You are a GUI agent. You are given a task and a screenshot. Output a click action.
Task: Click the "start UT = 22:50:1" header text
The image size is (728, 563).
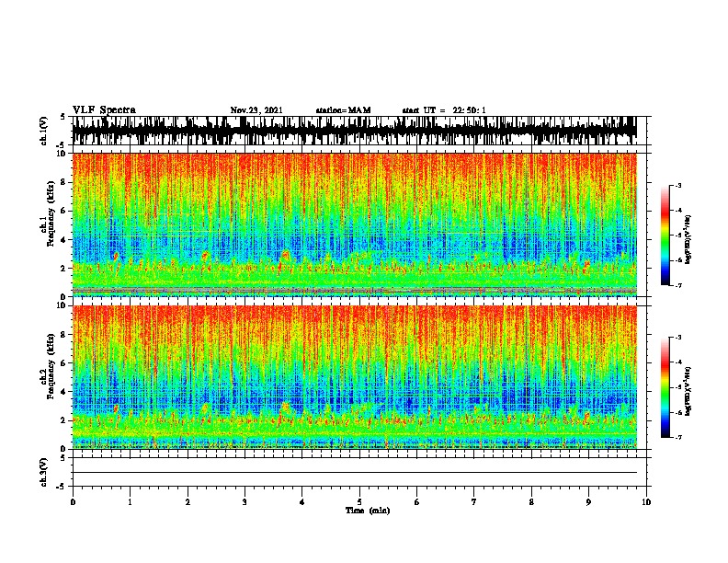tap(444, 110)
